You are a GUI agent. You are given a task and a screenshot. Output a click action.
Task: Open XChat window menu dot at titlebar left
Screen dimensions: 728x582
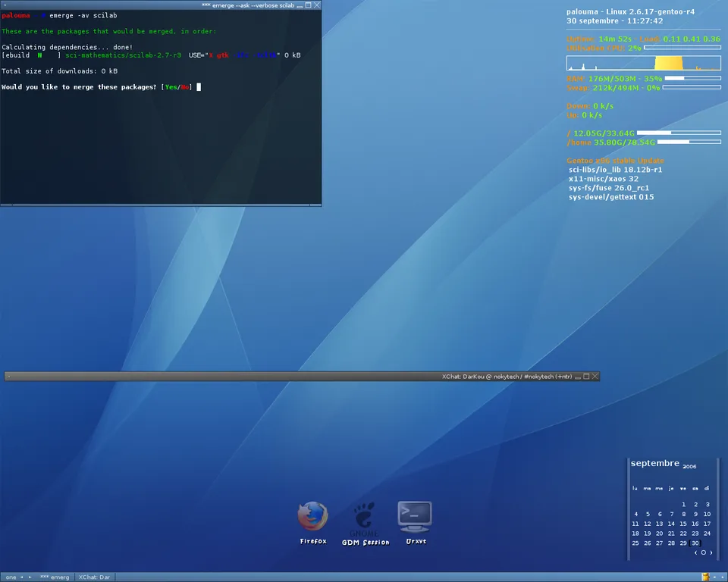point(9,377)
